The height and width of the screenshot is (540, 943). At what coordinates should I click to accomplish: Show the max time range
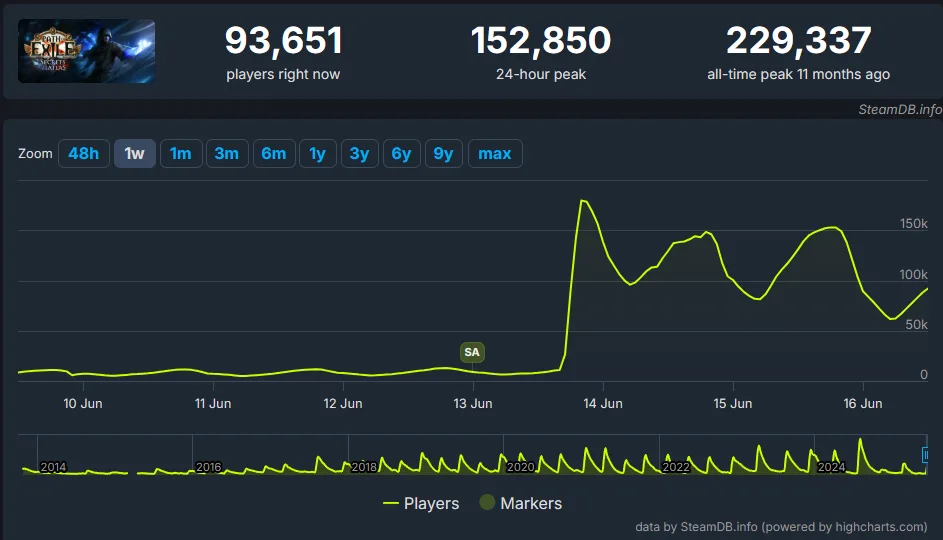[x=495, y=153]
